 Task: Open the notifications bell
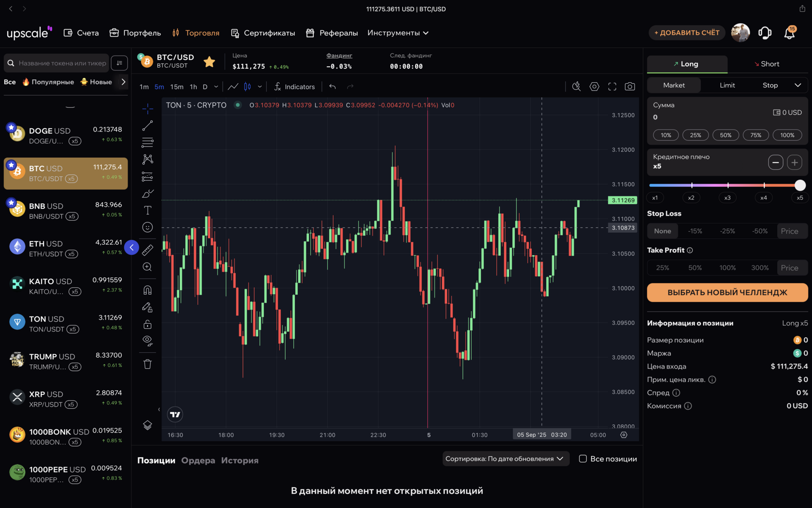coord(789,33)
